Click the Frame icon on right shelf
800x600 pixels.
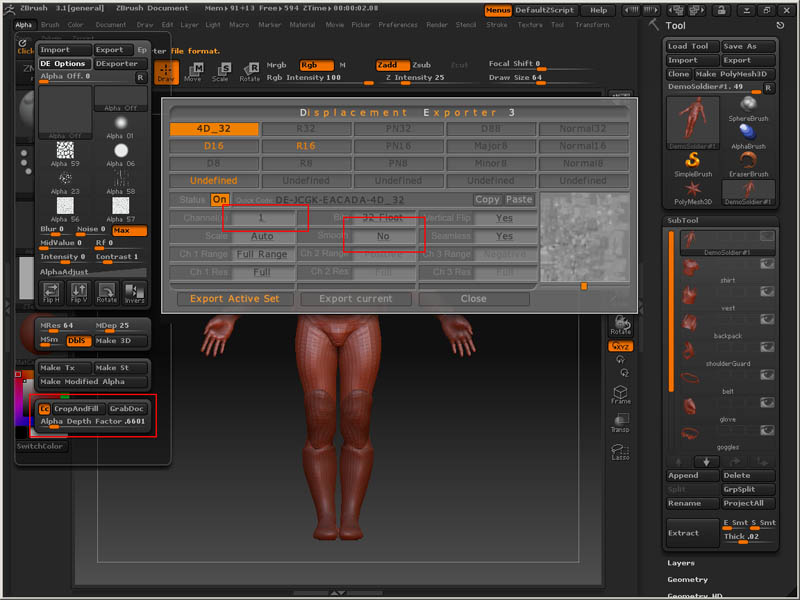(620, 394)
